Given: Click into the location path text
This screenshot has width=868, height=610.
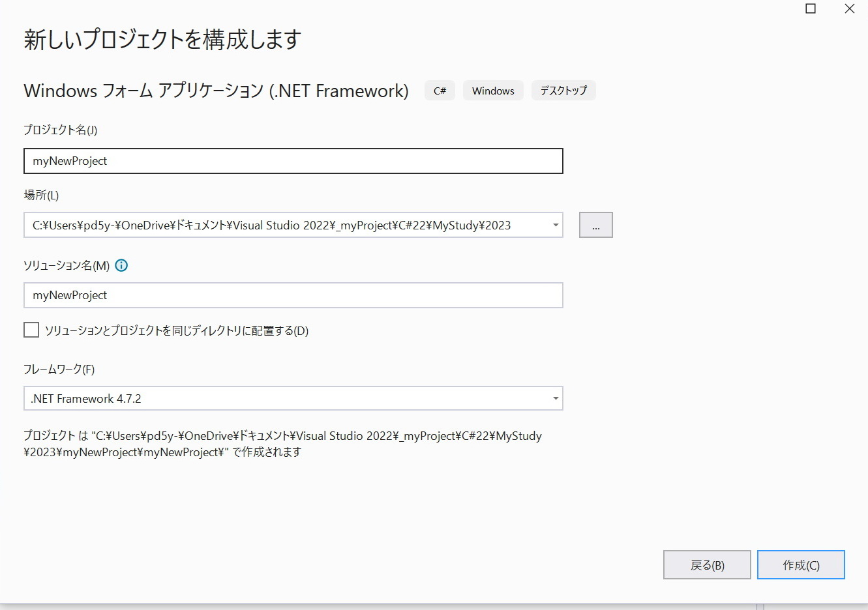Looking at the screenshot, I should point(272,225).
